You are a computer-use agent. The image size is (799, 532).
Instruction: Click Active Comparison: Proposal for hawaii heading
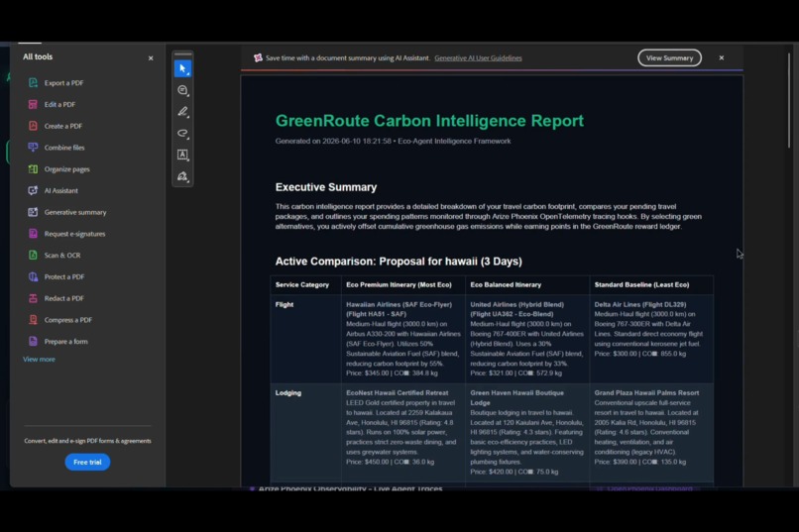tap(399, 262)
